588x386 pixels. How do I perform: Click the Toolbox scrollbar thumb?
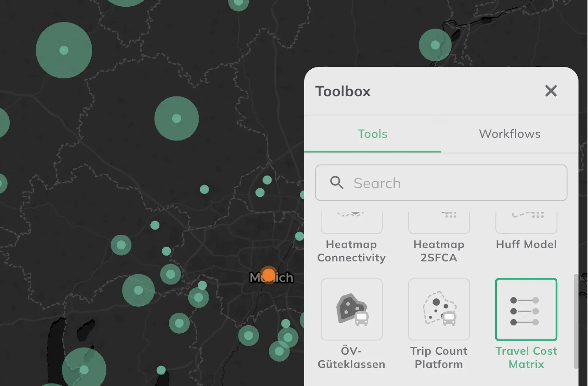pyautogui.click(x=576, y=321)
